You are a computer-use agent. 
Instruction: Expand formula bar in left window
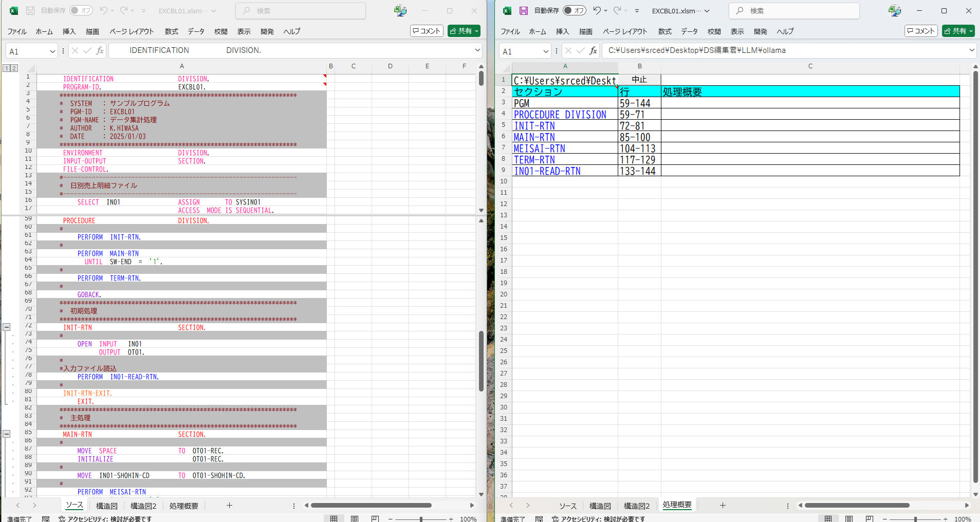point(477,50)
